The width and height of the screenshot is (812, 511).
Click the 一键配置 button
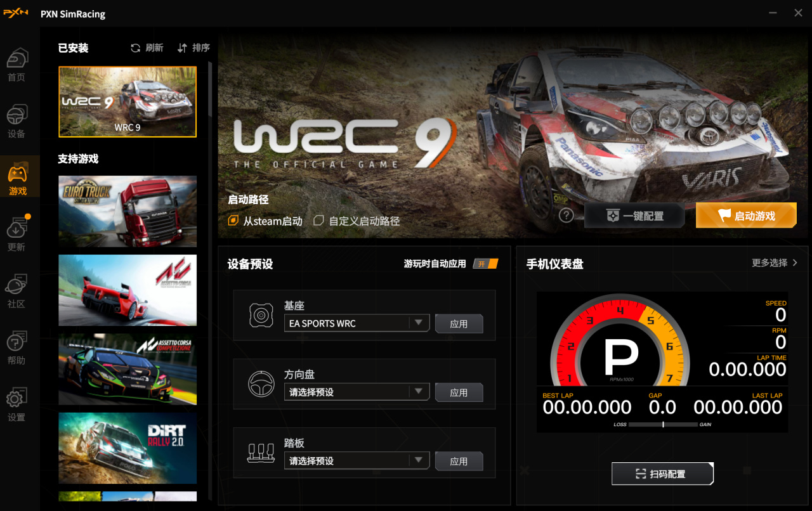pos(634,216)
